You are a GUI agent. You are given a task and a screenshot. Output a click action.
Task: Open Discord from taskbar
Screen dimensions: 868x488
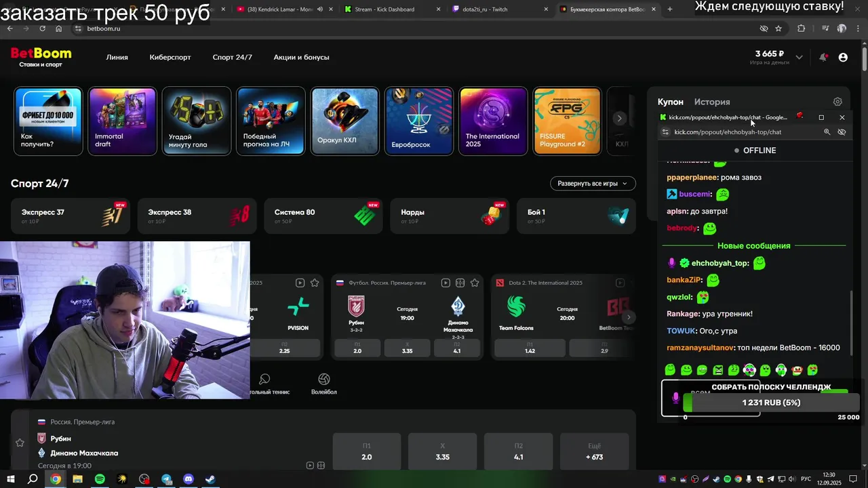(x=189, y=479)
